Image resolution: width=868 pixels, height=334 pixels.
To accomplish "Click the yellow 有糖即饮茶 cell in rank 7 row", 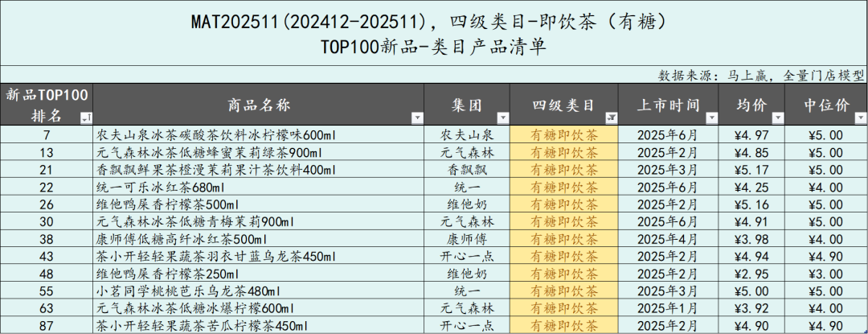I will click(x=564, y=134).
